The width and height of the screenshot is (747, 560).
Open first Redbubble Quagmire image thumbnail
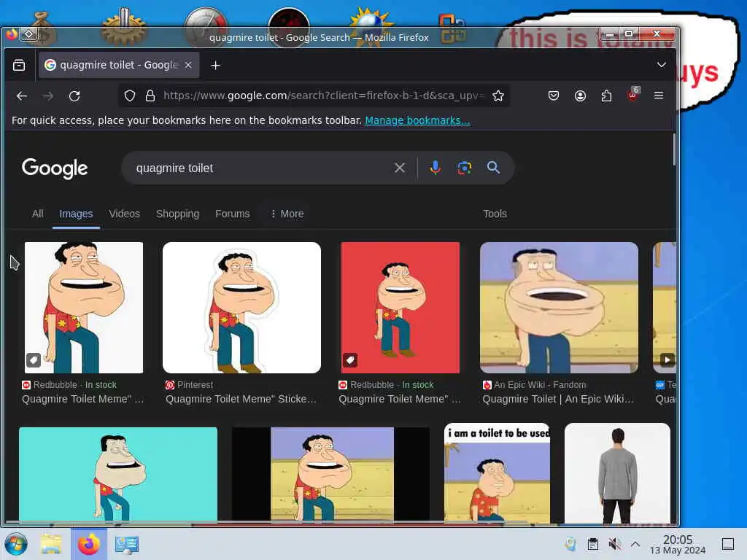tap(84, 308)
